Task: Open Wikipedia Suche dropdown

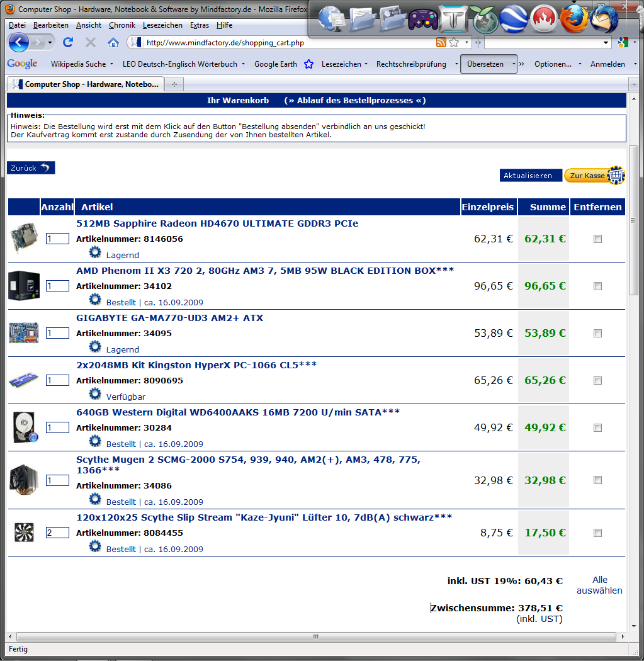Action: pyautogui.click(x=111, y=64)
